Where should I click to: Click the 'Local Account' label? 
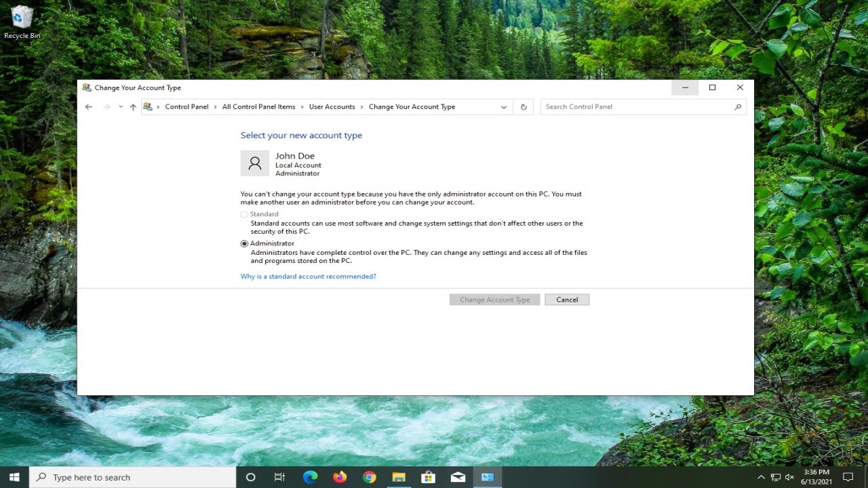[x=298, y=165]
